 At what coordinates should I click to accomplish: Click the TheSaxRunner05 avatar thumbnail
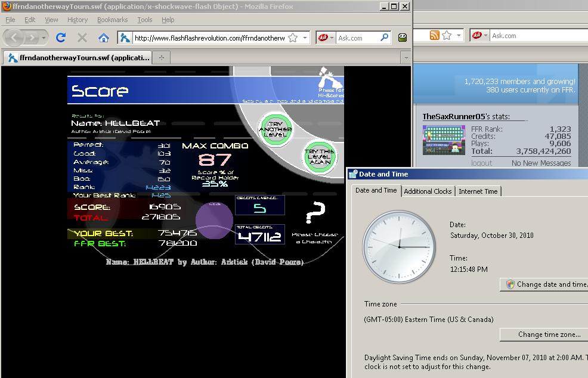[444, 140]
